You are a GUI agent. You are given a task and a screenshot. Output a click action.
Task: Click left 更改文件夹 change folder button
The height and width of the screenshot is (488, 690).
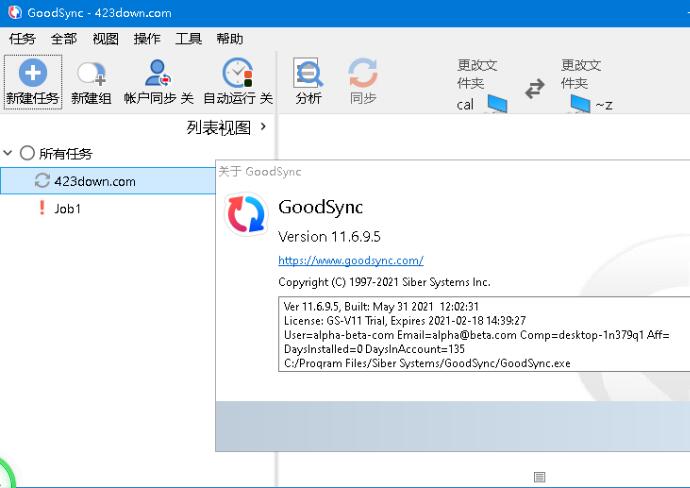pyautogui.click(x=477, y=74)
